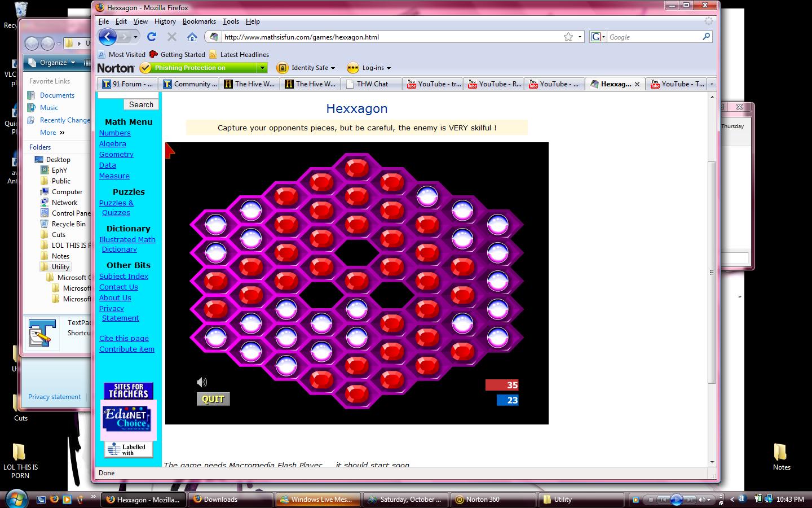Open the Tools menu
The height and width of the screenshot is (508, 812).
(x=231, y=21)
